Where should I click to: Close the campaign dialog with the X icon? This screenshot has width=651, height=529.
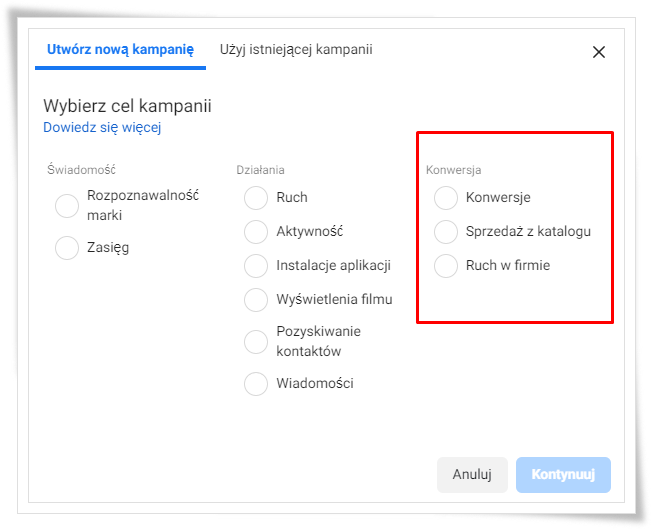[598, 52]
